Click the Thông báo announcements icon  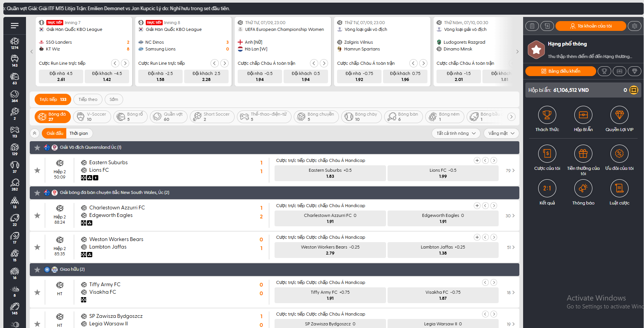[583, 189]
